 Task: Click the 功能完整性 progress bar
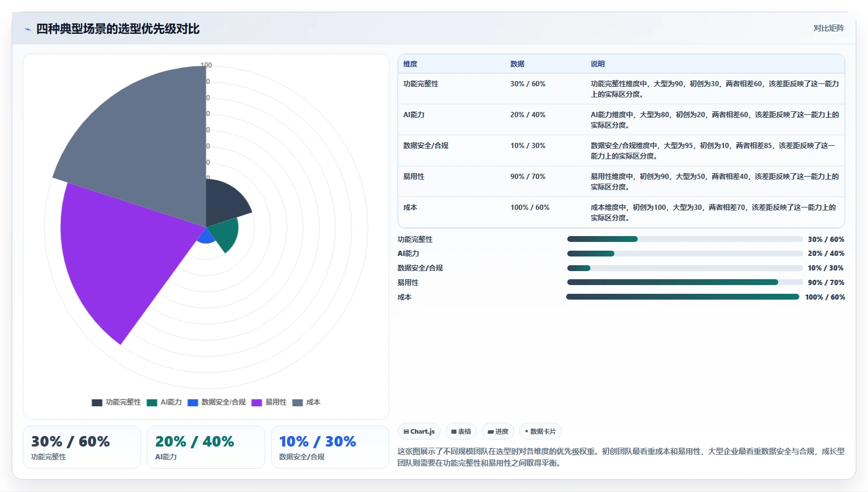[685, 239]
